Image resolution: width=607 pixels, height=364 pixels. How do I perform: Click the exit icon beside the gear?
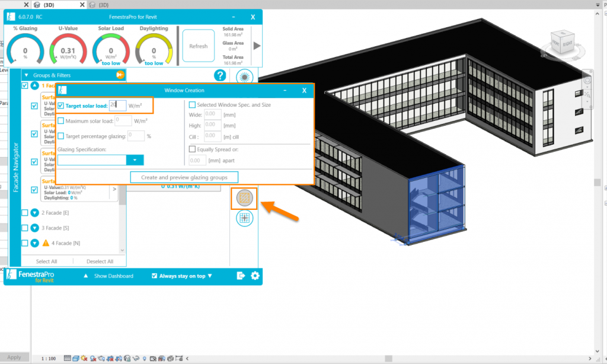(241, 276)
